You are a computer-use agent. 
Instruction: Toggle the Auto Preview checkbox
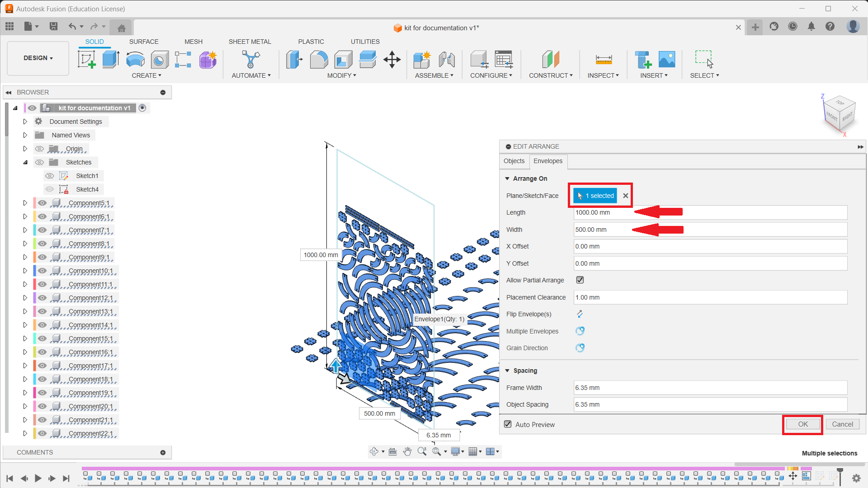coord(508,424)
